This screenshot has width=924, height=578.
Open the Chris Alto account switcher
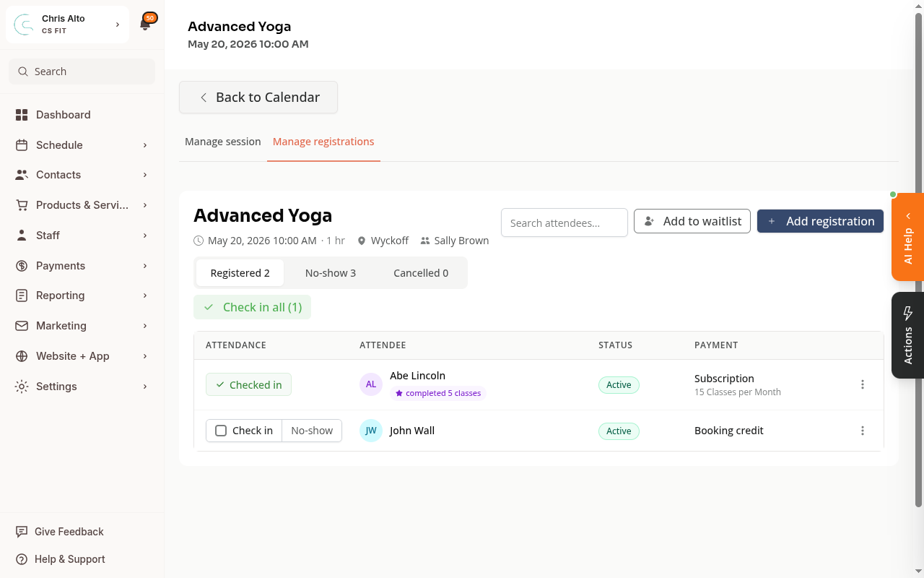point(68,25)
